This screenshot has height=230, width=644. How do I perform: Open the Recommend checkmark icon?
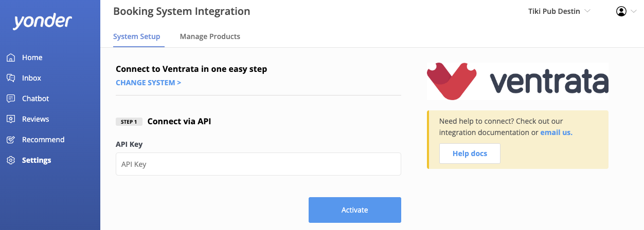click(11, 140)
